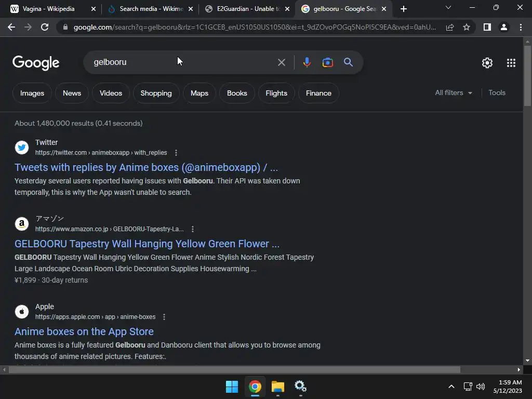Click the Chrome taskbar icon
Viewport: 532px width, 399px height.
255,387
